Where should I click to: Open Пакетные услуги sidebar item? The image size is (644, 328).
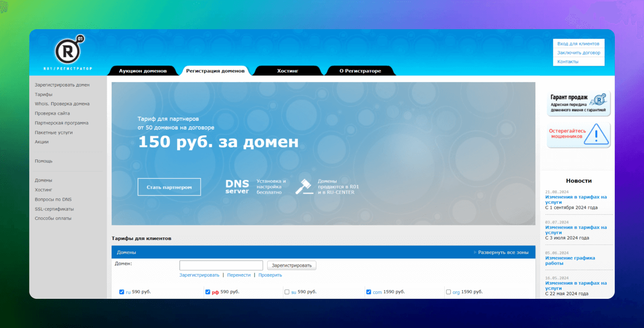[54, 133]
